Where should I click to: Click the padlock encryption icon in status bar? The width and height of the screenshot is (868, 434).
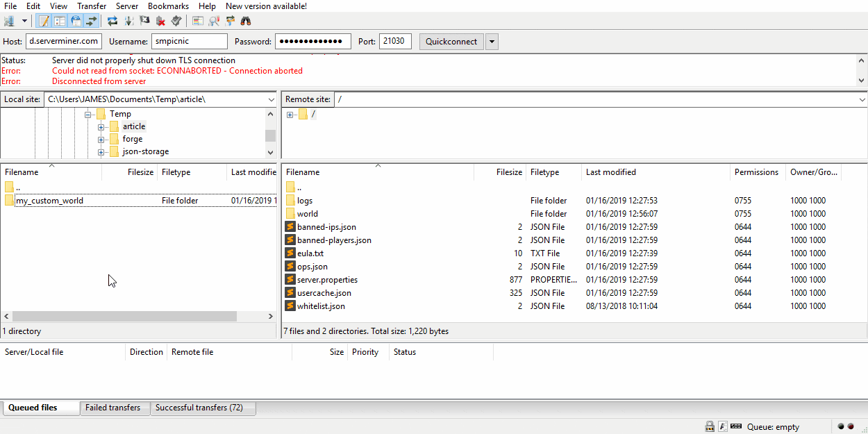(x=710, y=426)
